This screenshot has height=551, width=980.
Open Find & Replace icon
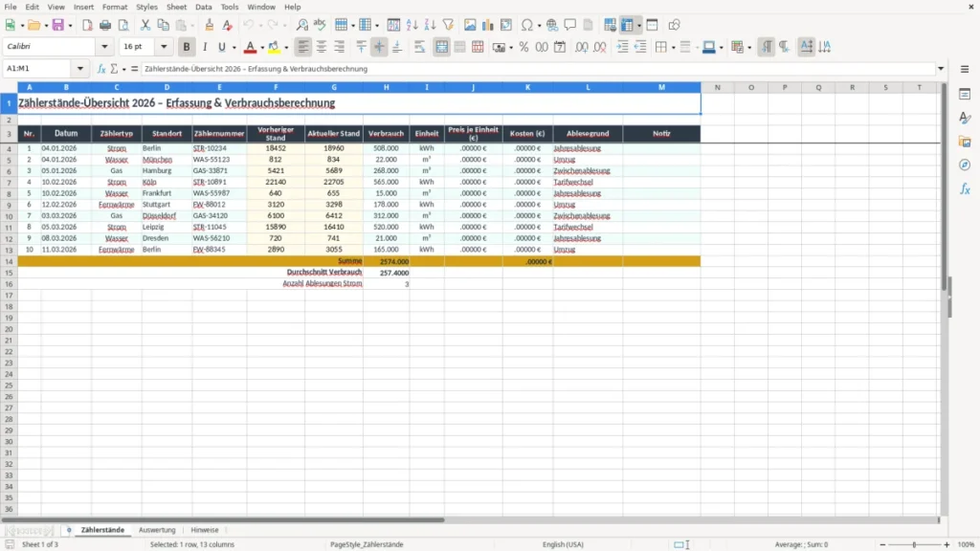(301, 25)
